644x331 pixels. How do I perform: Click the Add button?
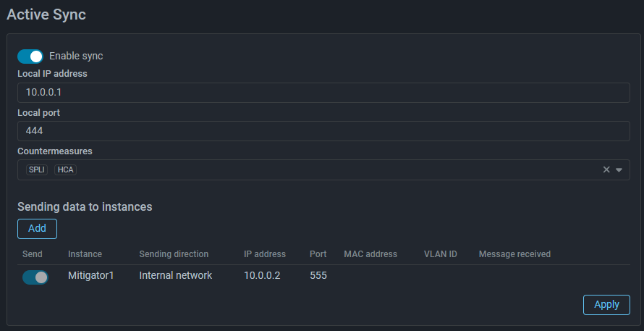[37, 229]
